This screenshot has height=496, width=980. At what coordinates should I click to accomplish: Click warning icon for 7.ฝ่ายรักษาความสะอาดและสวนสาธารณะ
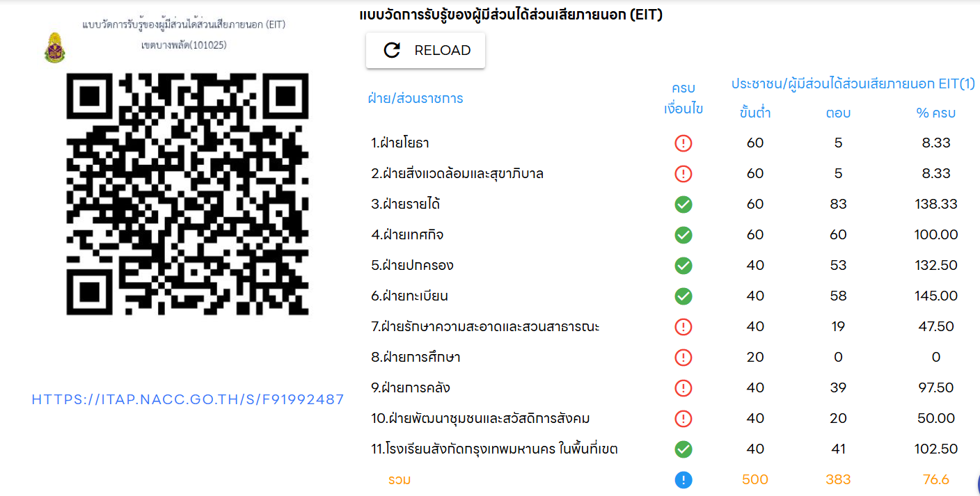683,327
